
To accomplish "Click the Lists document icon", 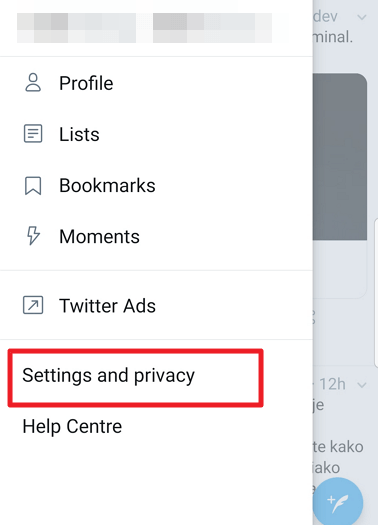I will [33, 134].
